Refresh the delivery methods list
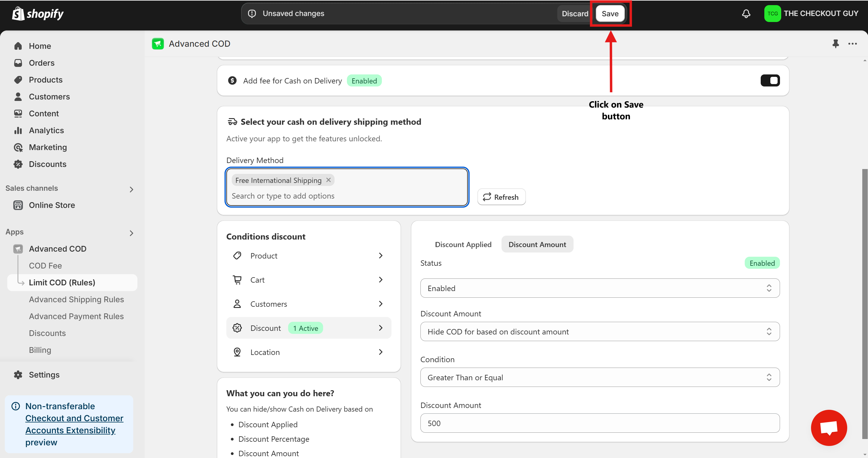 pyautogui.click(x=502, y=197)
